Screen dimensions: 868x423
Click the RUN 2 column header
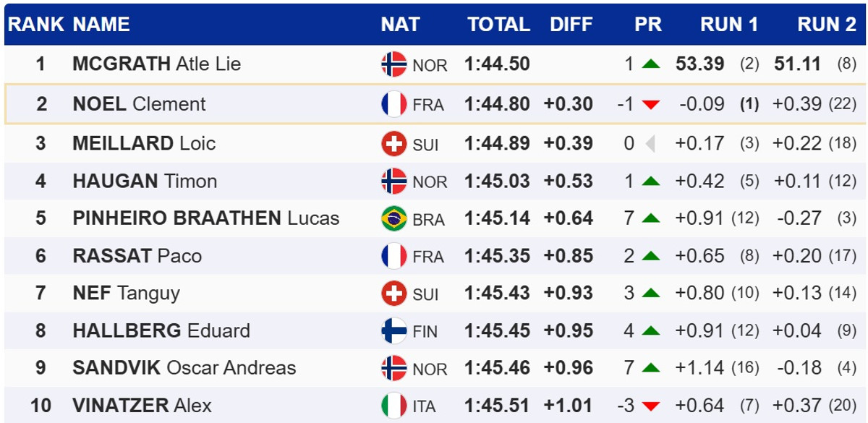826,25
